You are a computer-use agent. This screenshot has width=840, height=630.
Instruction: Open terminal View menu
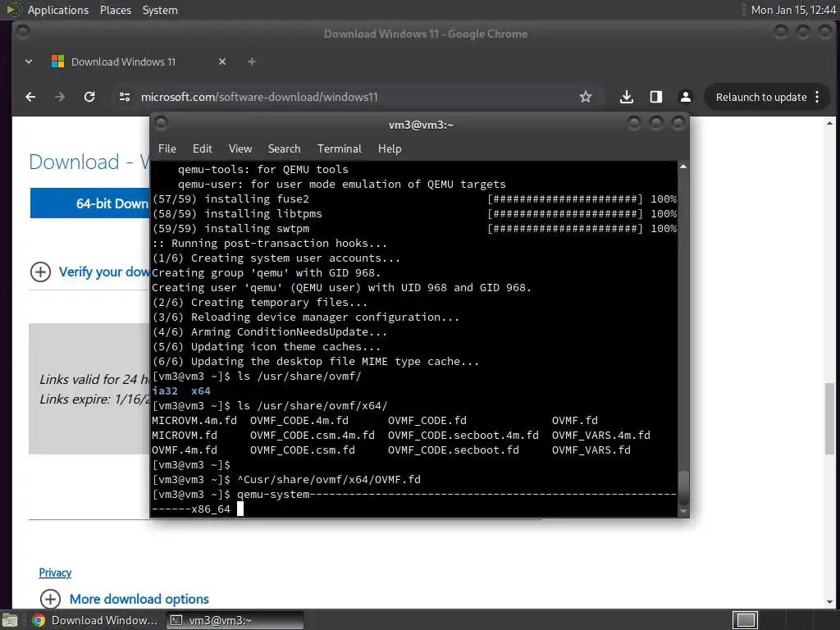tap(240, 149)
